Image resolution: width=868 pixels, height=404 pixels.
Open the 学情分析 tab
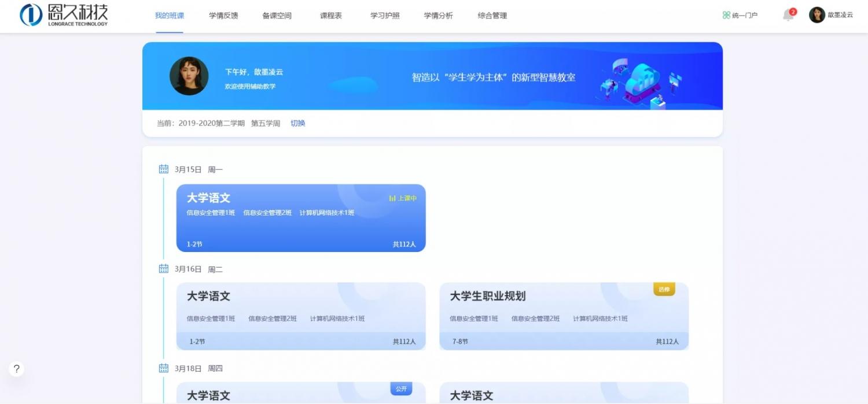[439, 16]
